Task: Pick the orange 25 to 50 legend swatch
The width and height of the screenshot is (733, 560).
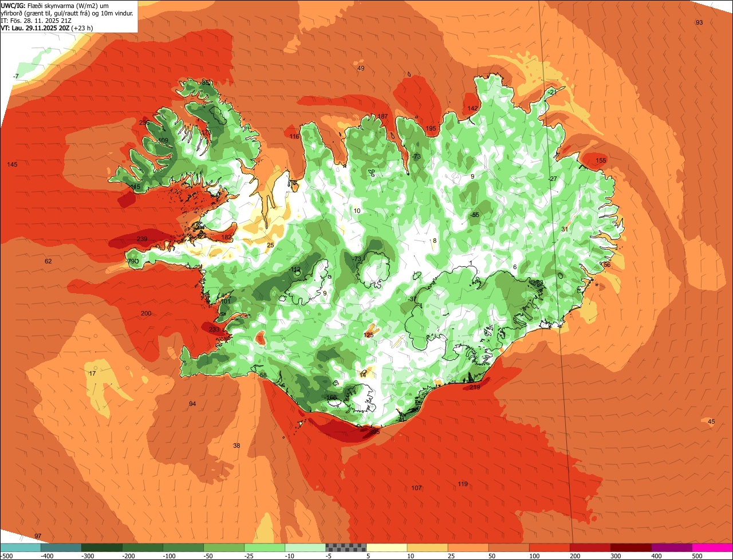Action: (467, 547)
